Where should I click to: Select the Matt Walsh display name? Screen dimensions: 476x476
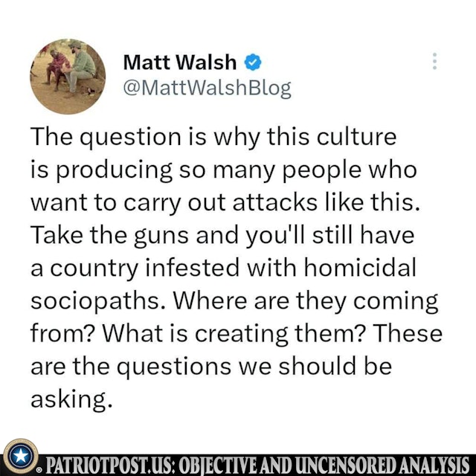180,62
